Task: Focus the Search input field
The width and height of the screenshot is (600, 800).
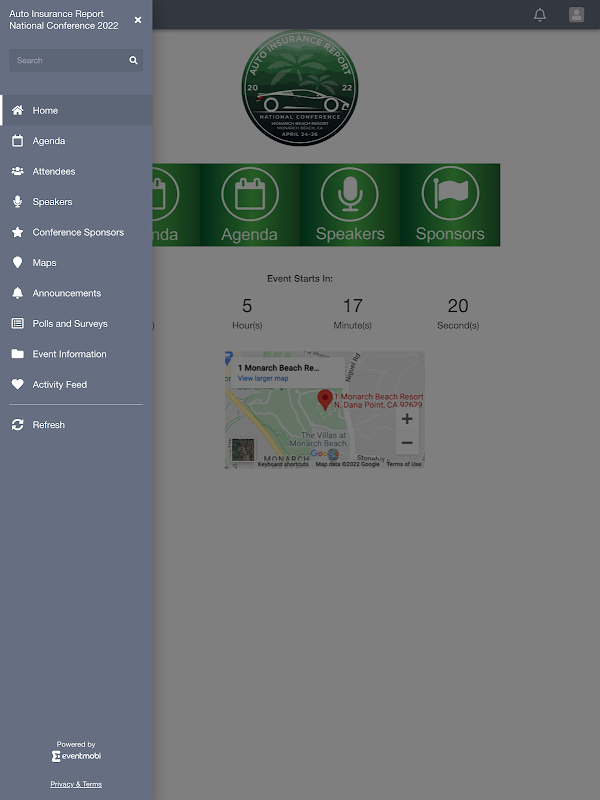Action: pyautogui.click(x=76, y=60)
